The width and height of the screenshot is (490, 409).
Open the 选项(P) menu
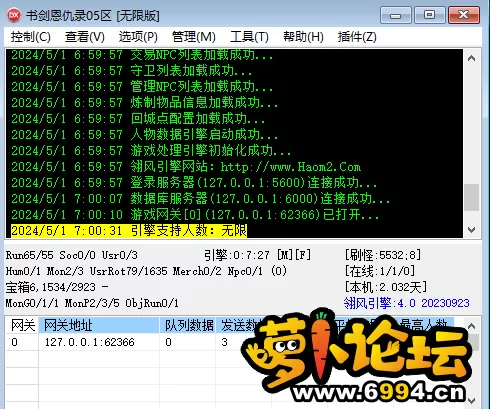[138, 37]
